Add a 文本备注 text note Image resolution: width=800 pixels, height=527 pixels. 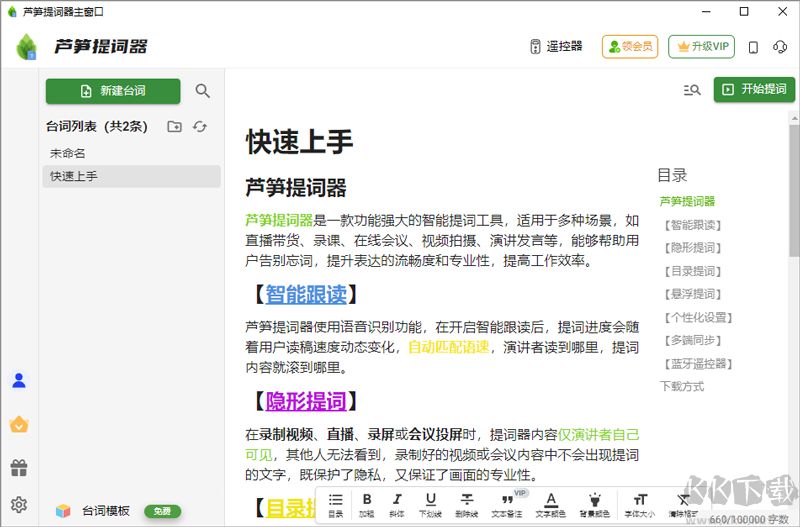pos(507,505)
